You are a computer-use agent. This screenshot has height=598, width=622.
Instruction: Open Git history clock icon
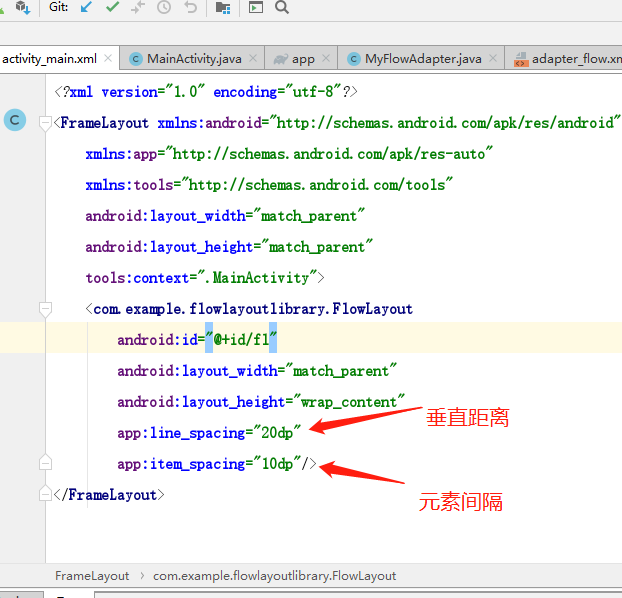coord(164,7)
